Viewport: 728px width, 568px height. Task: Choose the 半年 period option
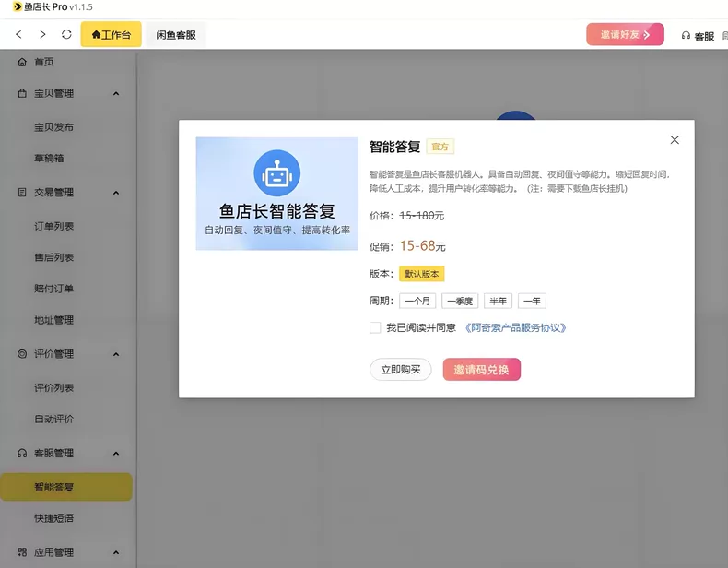click(x=498, y=301)
